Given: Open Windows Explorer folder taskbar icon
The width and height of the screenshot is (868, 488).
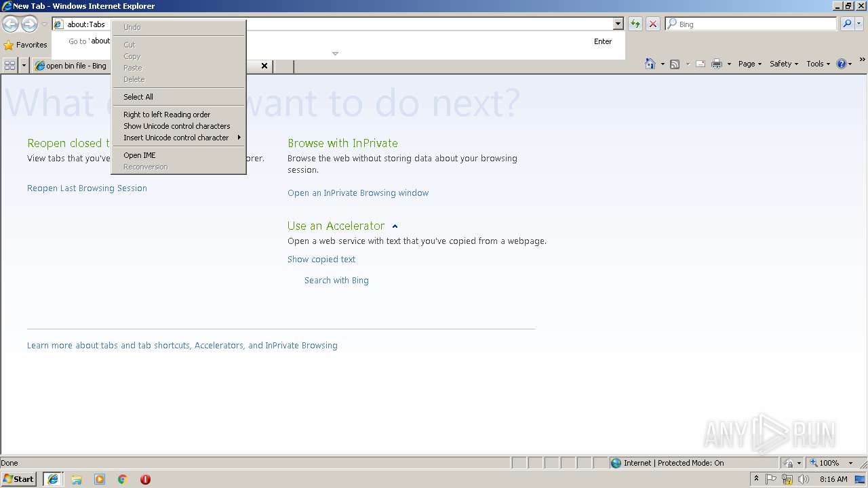Looking at the screenshot, I should pos(77,479).
